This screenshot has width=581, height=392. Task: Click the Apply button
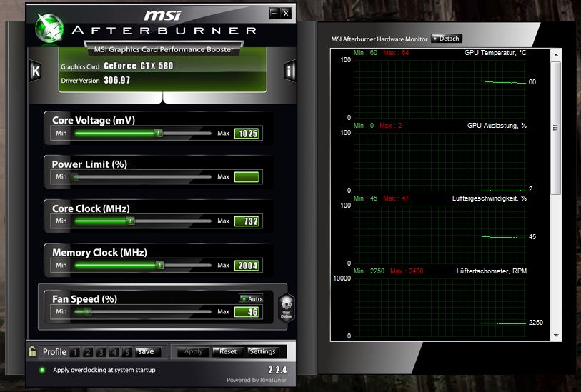(194, 351)
